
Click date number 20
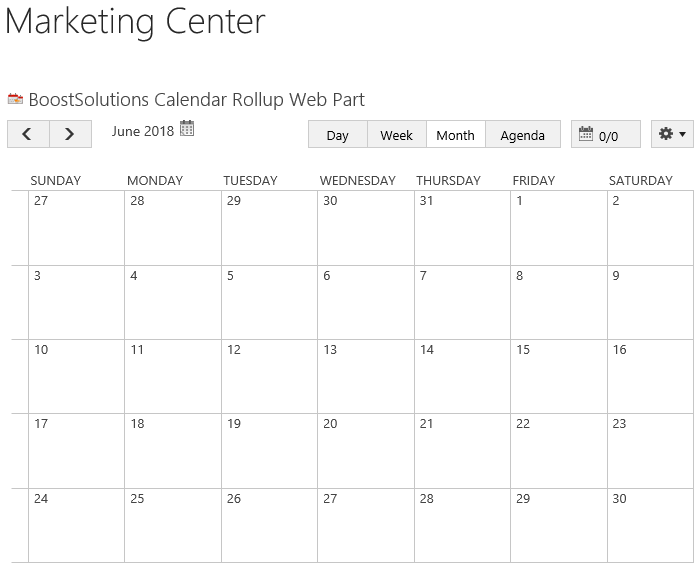pos(330,424)
